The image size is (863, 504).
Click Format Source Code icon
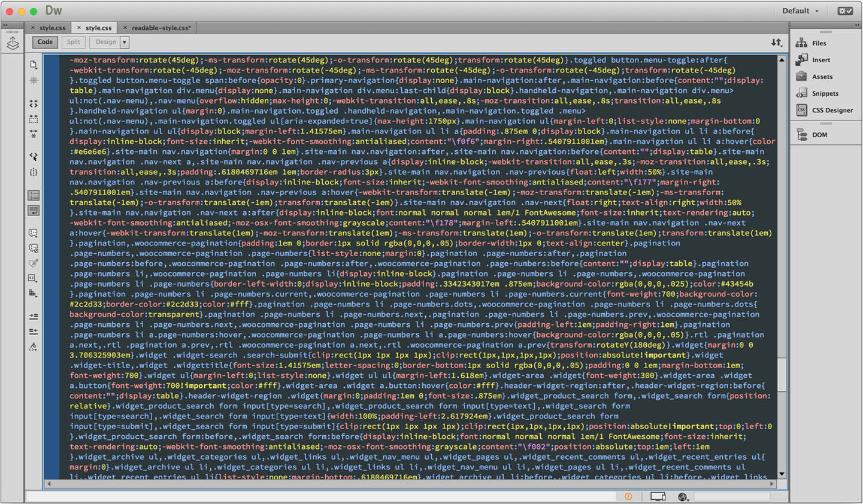coord(34,347)
